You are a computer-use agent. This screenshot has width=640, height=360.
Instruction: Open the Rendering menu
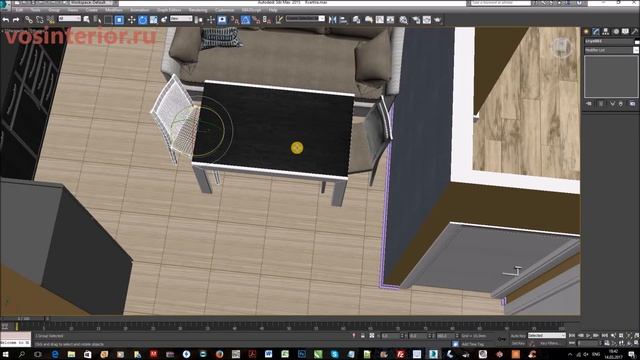(x=198, y=10)
